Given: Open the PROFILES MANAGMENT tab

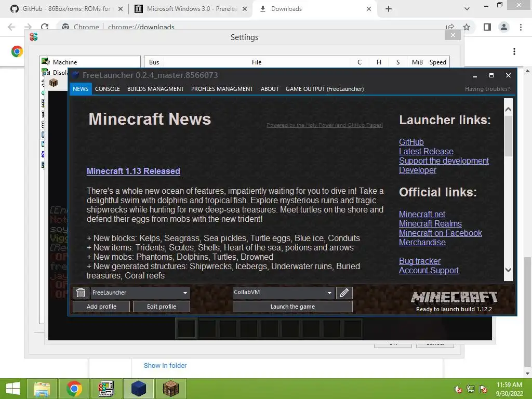Looking at the screenshot, I should (222, 89).
